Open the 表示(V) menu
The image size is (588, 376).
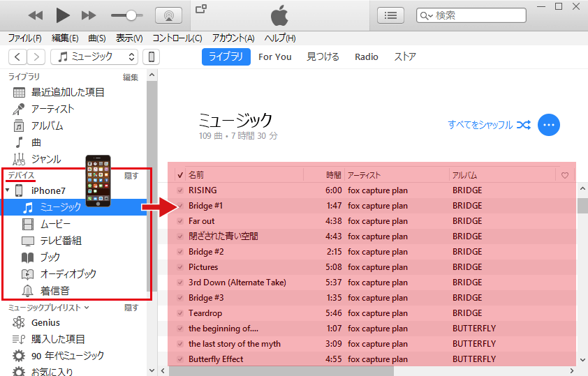[x=129, y=38]
